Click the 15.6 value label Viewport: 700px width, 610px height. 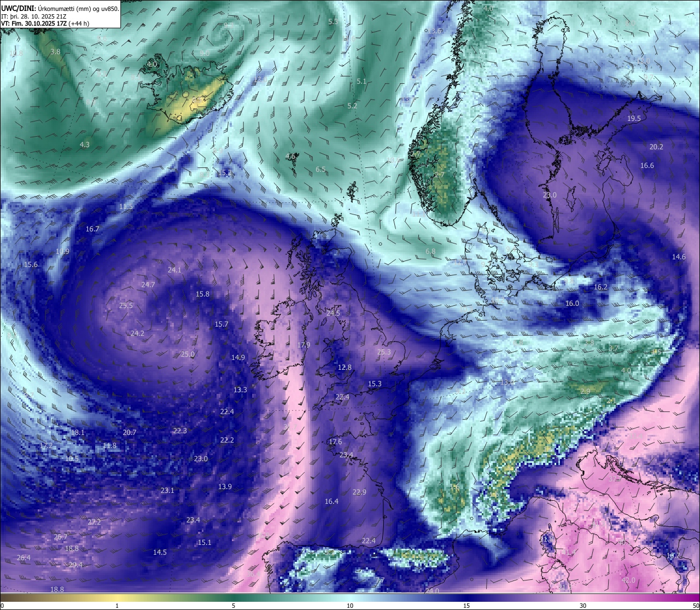point(31,265)
